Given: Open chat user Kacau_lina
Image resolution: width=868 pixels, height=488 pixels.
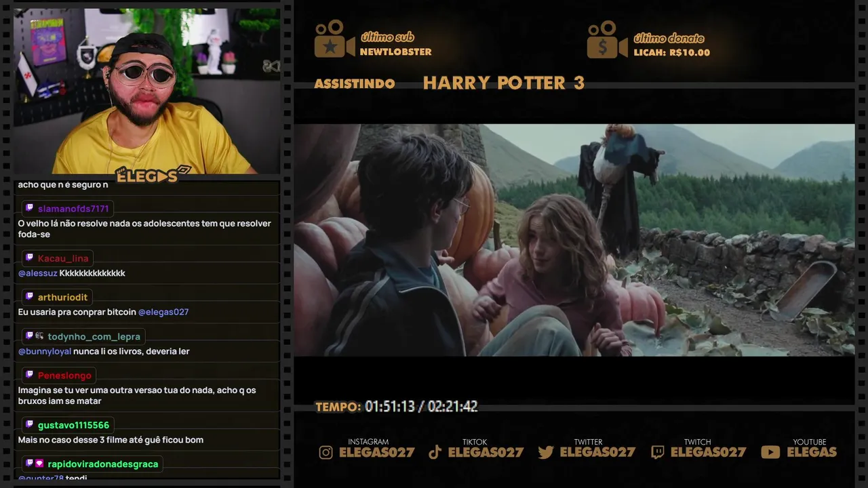Looking at the screenshot, I should 63,259.
